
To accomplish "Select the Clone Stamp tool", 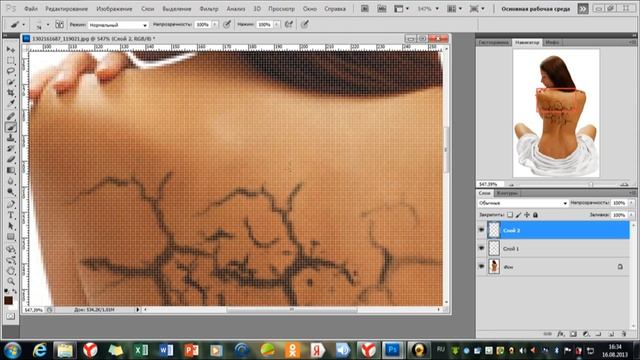I will click(11, 138).
